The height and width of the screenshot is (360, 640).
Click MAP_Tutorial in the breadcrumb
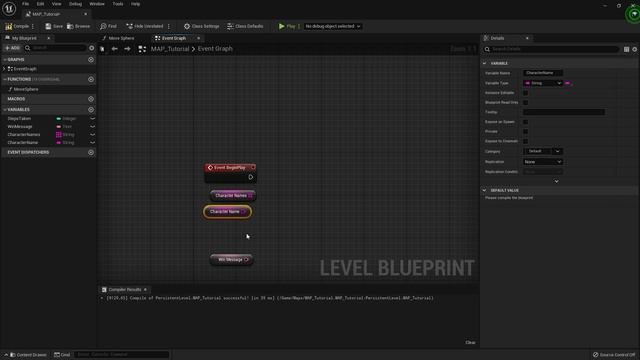click(170, 49)
